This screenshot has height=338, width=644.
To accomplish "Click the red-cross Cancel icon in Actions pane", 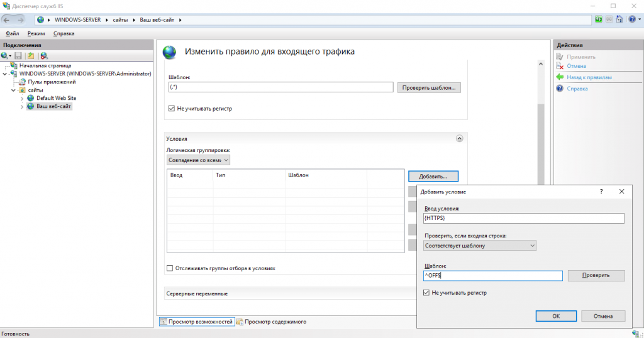I will (x=559, y=66).
